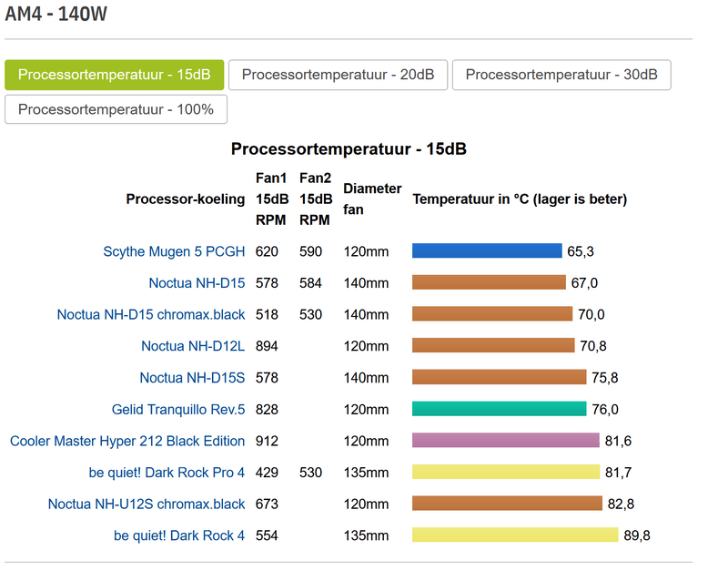Viewport: 728px width, 571px height.
Task: Click the Noctua NH-D15 product link
Action: click(x=197, y=283)
